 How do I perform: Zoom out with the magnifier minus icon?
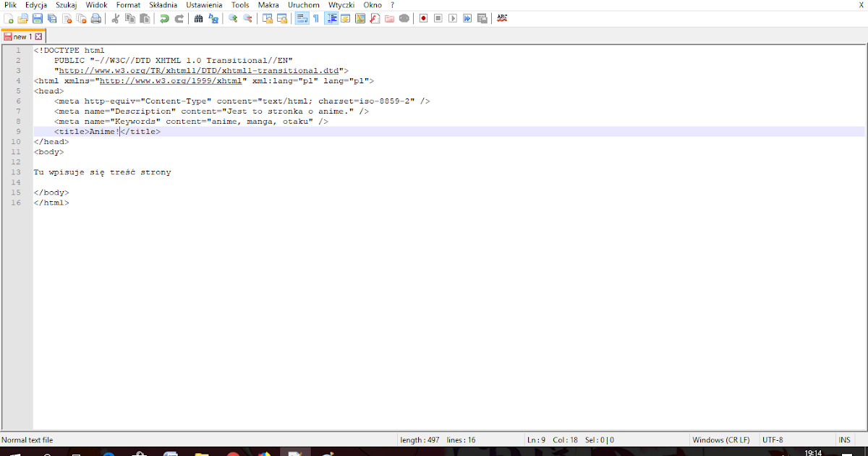click(248, 18)
